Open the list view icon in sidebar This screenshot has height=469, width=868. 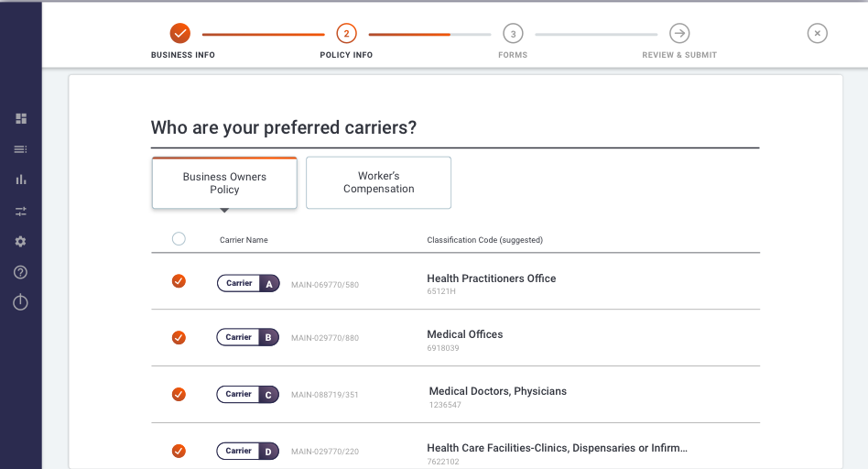coord(20,149)
